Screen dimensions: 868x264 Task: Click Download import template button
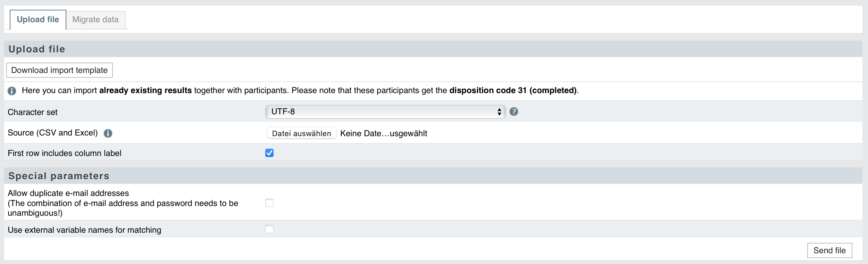[59, 70]
